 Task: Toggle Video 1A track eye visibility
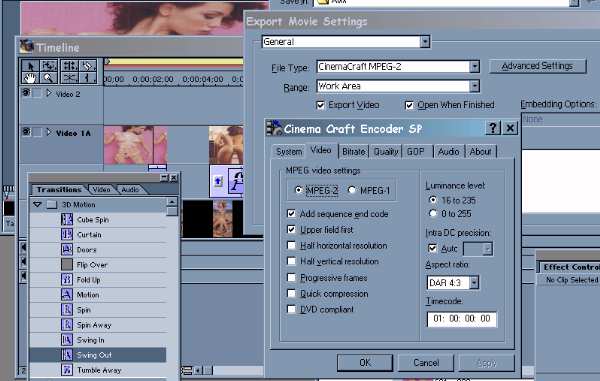[x=26, y=132]
